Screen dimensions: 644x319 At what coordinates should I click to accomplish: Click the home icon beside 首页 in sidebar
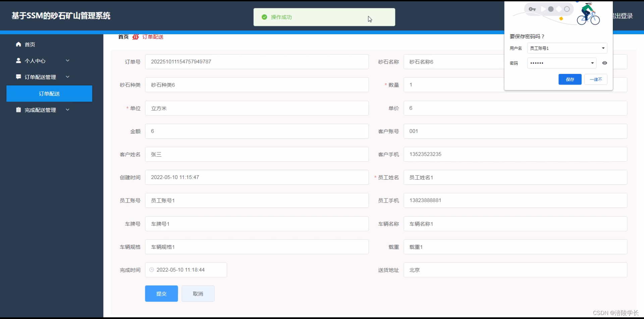tap(18, 44)
